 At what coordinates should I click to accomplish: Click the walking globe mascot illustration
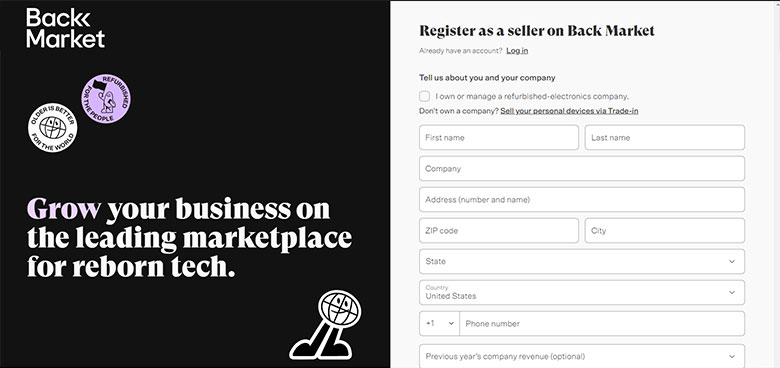(325, 325)
